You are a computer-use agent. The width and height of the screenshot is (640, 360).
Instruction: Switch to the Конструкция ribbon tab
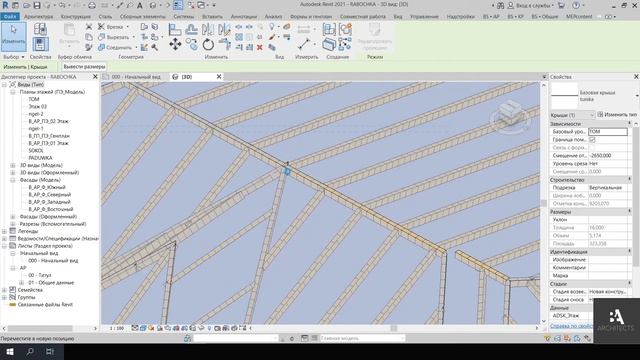(76, 17)
